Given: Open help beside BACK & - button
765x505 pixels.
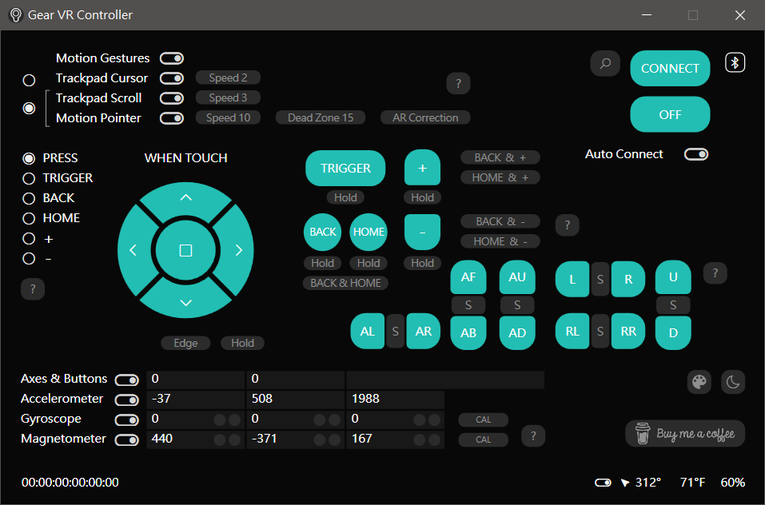Looking at the screenshot, I should pyautogui.click(x=567, y=225).
